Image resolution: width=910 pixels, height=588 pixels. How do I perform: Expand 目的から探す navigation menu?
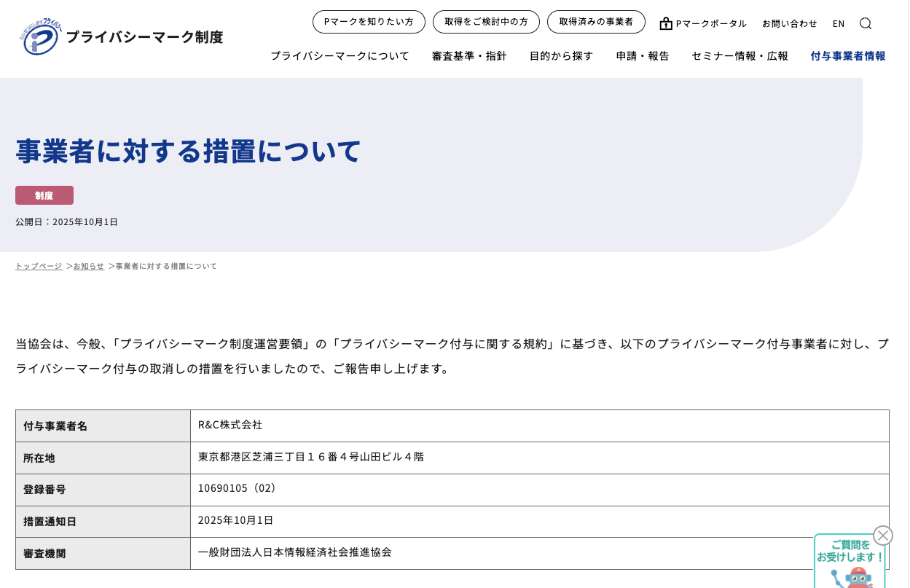(561, 56)
